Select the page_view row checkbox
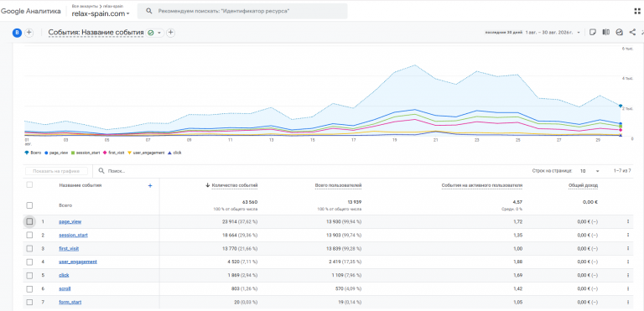 pos(29,221)
